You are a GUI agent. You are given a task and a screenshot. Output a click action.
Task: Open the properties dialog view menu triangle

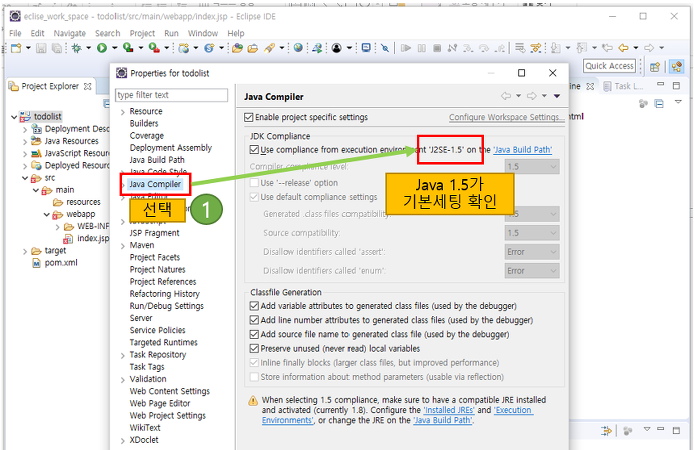point(557,96)
